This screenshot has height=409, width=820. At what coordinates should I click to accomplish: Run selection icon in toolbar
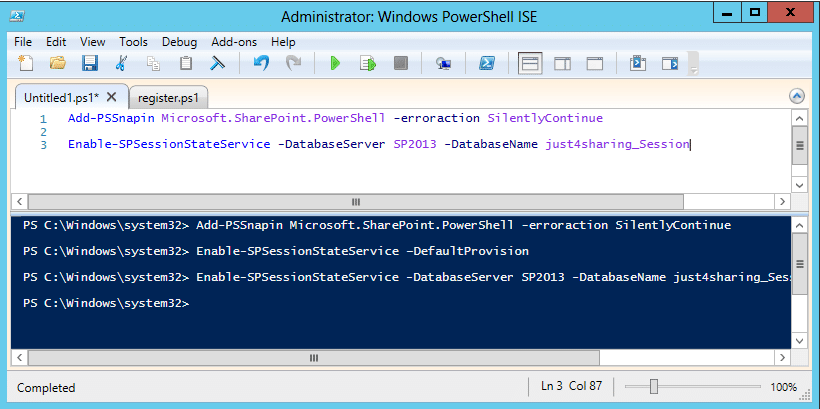pos(368,64)
